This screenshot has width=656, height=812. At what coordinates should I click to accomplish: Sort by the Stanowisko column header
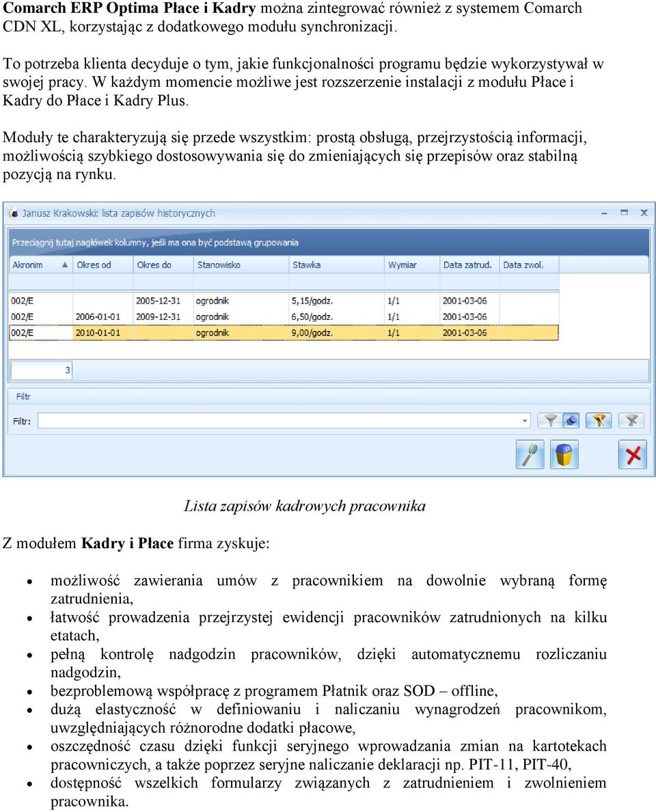tap(241, 265)
